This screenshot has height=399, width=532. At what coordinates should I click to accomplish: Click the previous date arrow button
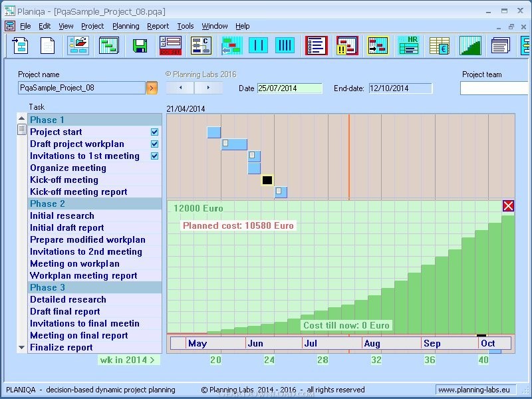pyautogui.click(x=180, y=88)
